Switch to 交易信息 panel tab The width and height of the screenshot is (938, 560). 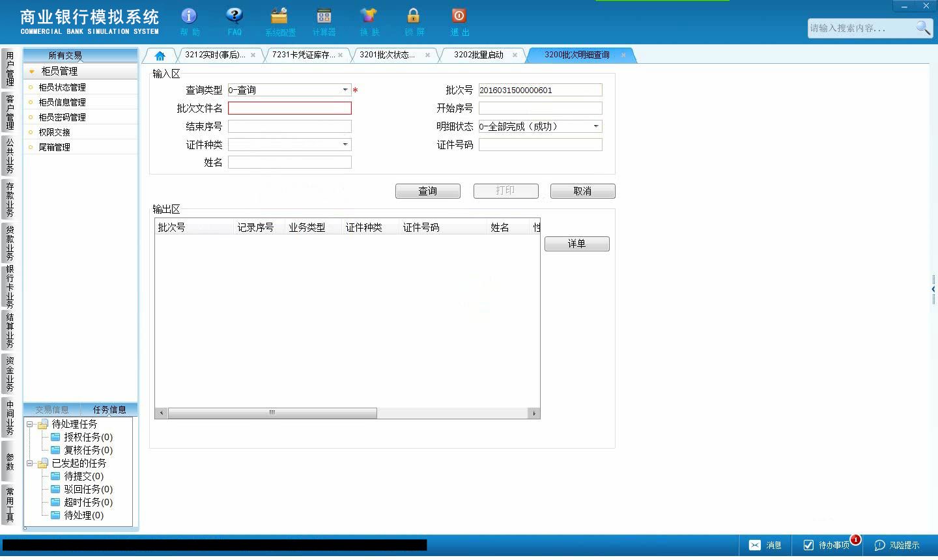tap(52, 410)
